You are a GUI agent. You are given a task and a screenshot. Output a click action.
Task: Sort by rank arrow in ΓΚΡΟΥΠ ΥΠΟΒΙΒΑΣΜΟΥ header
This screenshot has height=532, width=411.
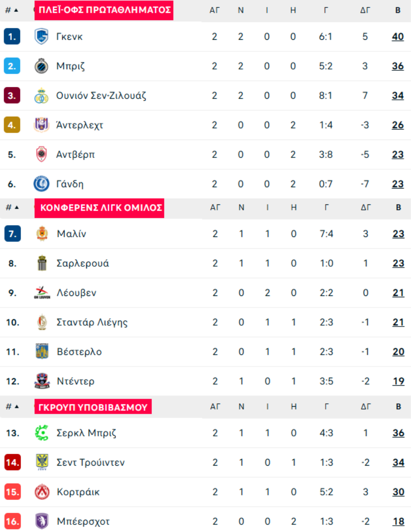[16, 407]
